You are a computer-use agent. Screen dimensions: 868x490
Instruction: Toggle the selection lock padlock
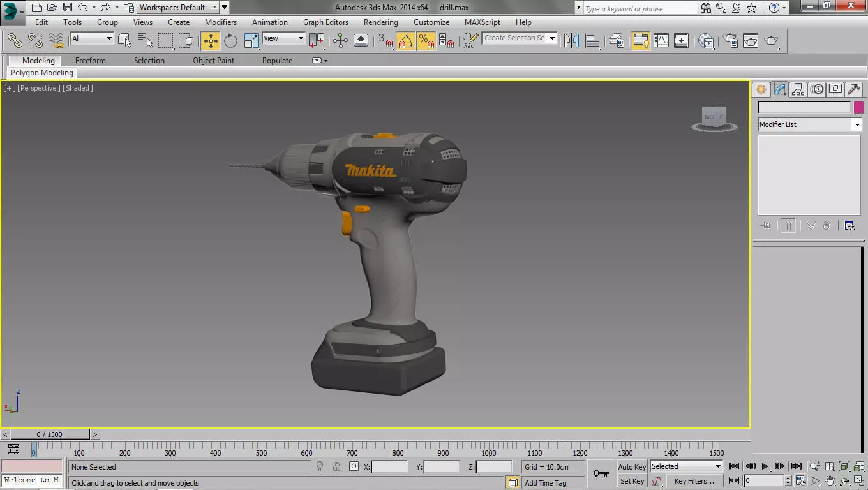(x=336, y=467)
